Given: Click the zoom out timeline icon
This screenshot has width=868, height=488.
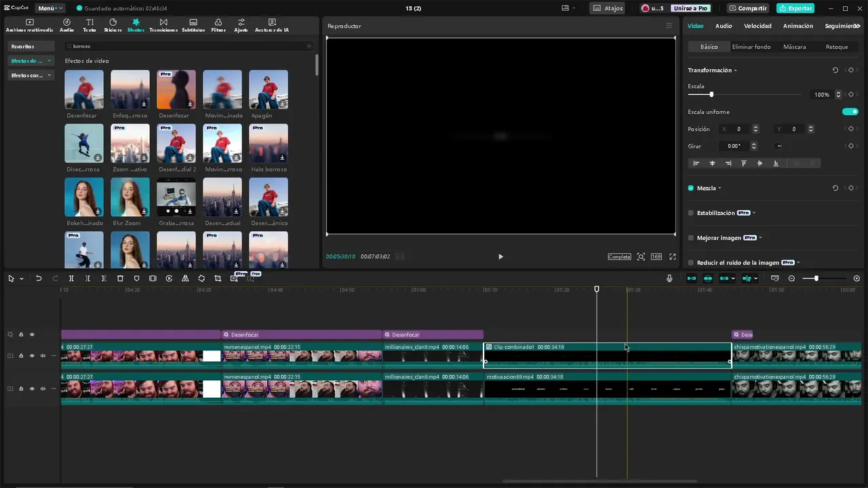Looking at the screenshot, I should pos(791,279).
